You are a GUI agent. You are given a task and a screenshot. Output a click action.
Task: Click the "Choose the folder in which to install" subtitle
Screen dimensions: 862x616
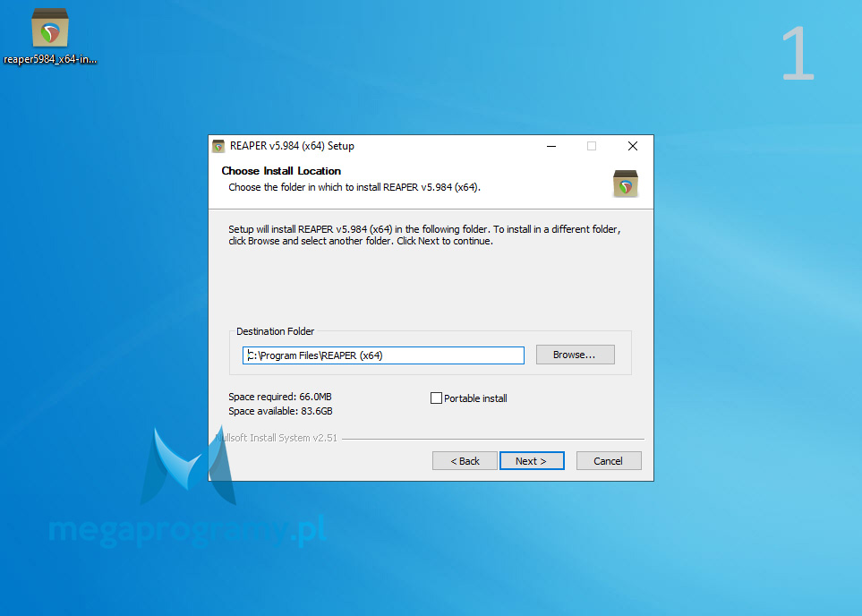tap(354, 187)
